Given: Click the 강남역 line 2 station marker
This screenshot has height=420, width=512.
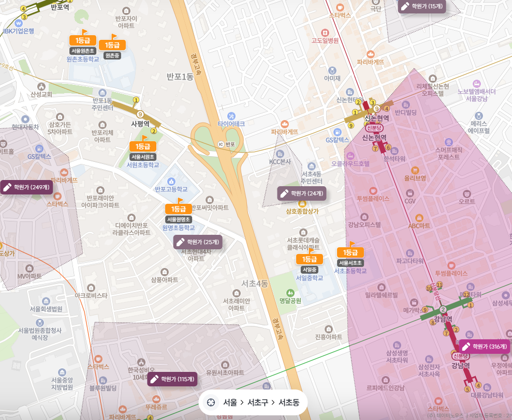Looking at the screenshot, I should (443, 310).
